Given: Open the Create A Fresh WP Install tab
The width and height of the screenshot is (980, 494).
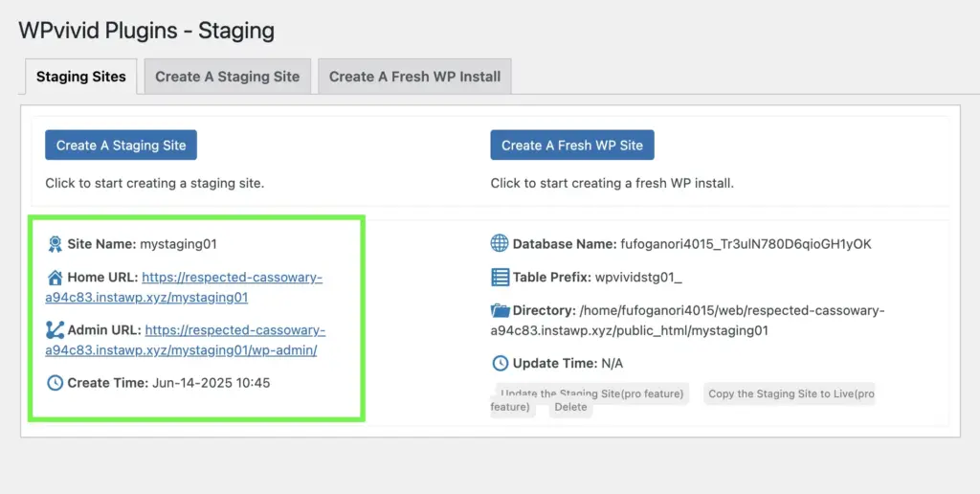Looking at the screenshot, I should coord(415,77).
